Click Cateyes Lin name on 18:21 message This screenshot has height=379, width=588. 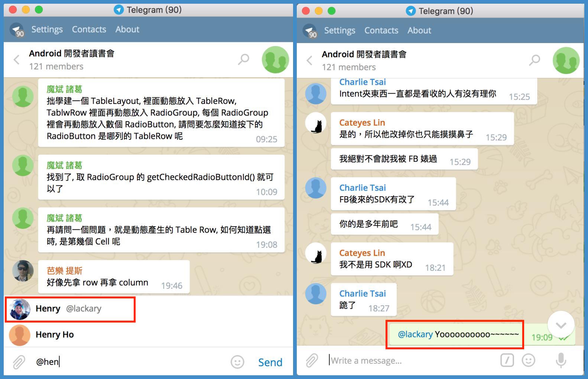click(x=362, y=253)
